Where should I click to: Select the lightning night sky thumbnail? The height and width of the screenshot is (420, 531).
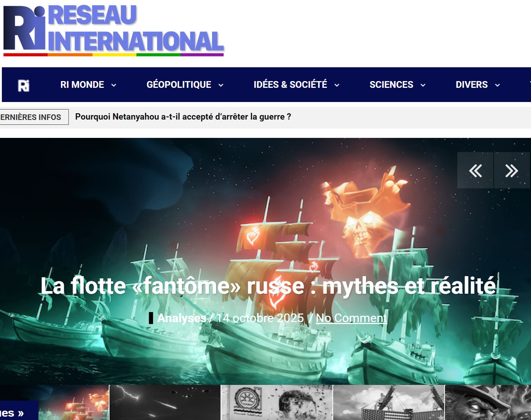(165, 403)
